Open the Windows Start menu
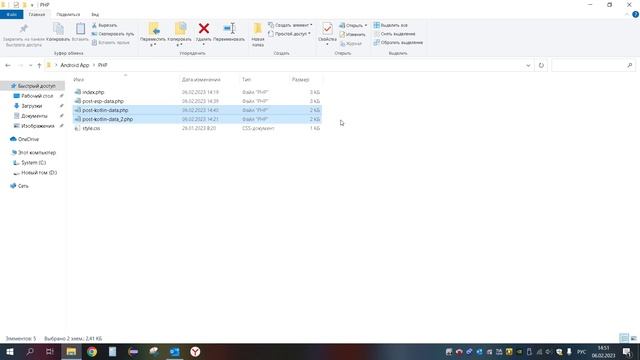This screenshot has height=360, width=640. click(10, 351)
